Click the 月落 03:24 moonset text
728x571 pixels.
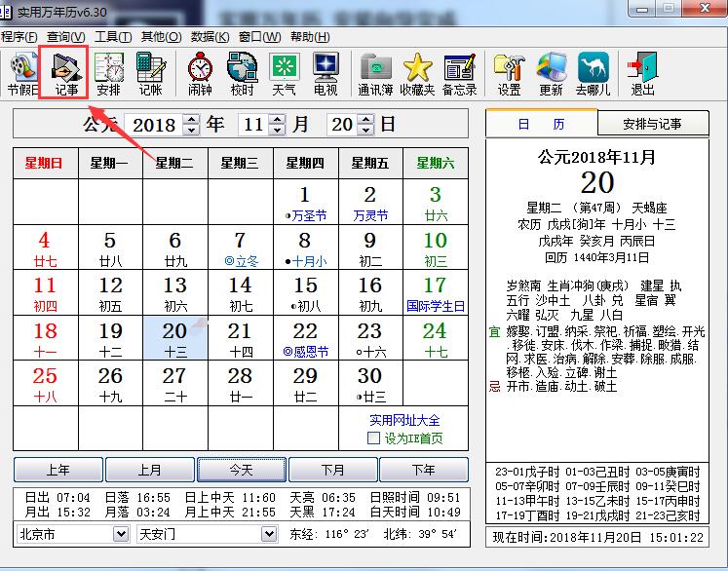[137, 512]
